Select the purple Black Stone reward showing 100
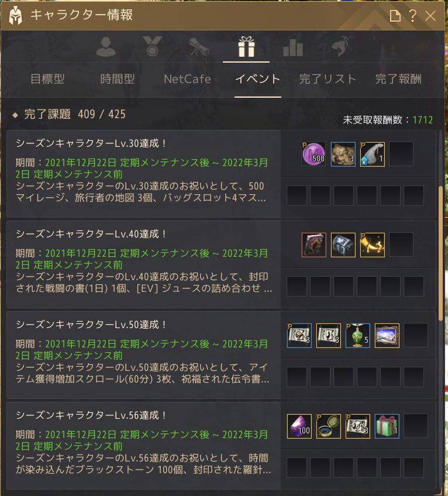Image resolution: width=448 pixels, height=496 pixels. tap(299, 426)
